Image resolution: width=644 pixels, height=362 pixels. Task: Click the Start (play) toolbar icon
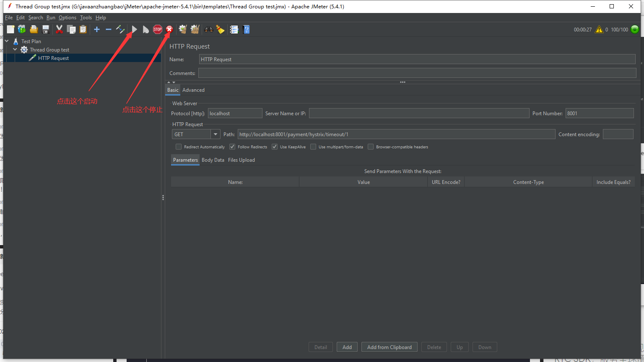[134, 29]
